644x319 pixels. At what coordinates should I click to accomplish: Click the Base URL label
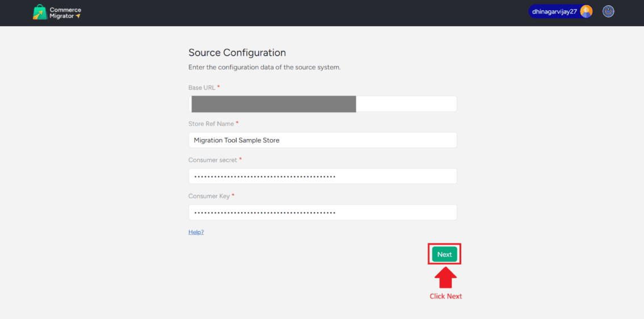201,87
